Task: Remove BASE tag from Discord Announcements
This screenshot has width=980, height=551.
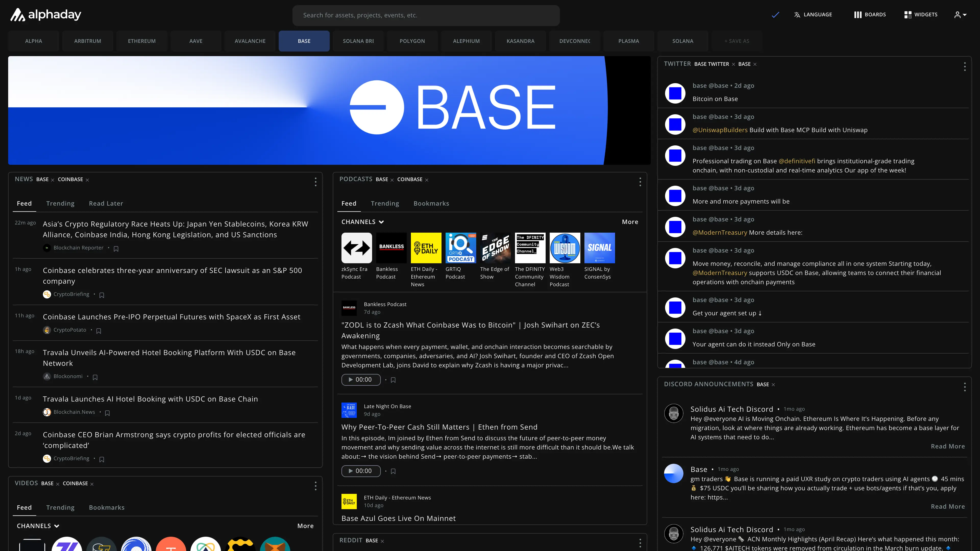Action: 773,385
